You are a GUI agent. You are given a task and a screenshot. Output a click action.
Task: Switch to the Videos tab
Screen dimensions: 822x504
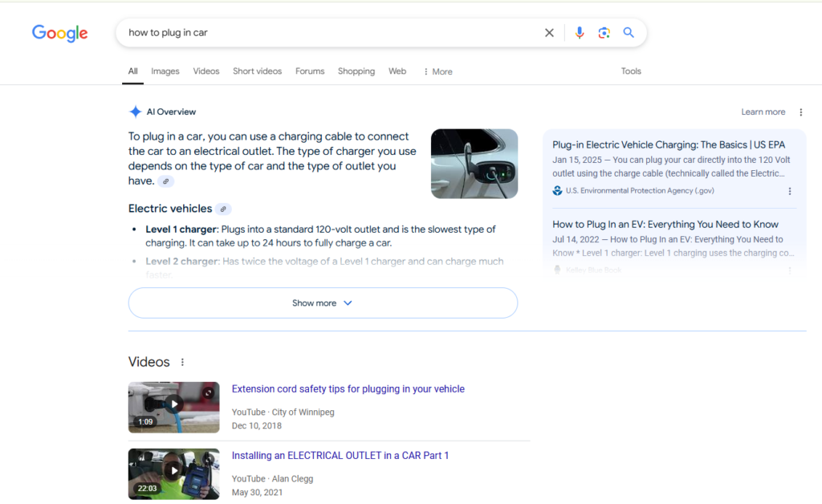click(x=206, y=71)
